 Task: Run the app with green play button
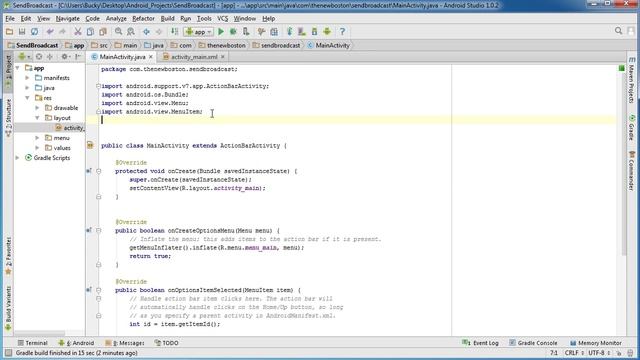[221, 31]
